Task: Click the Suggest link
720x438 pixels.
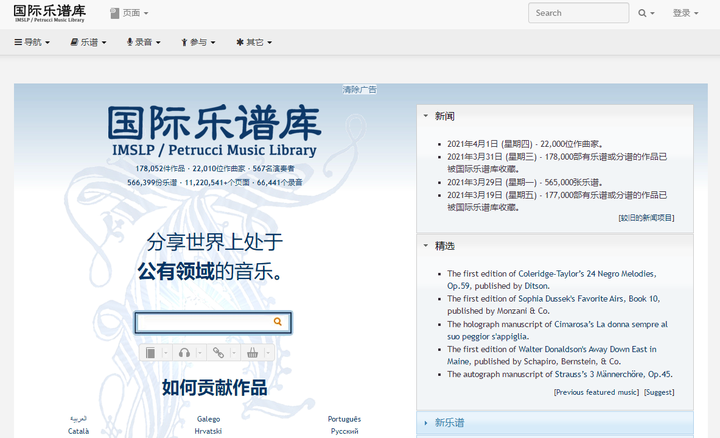Action: point(659,392)
